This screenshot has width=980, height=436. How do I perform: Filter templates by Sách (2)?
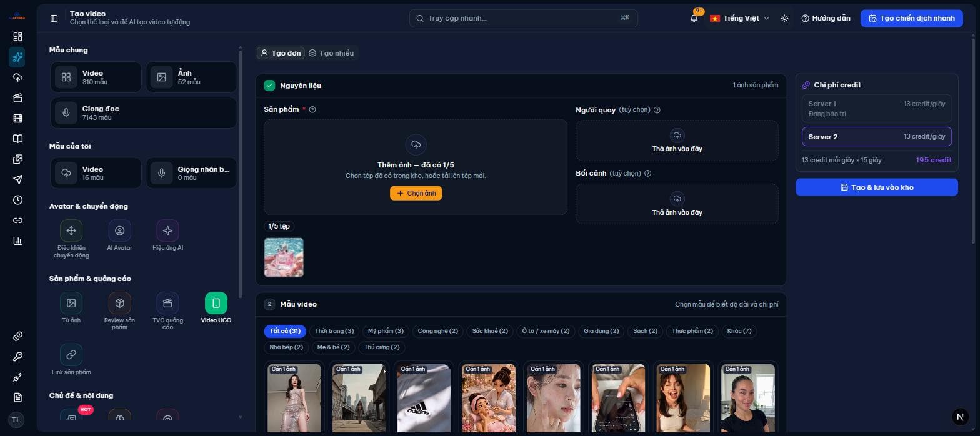(x=645, y=331)
